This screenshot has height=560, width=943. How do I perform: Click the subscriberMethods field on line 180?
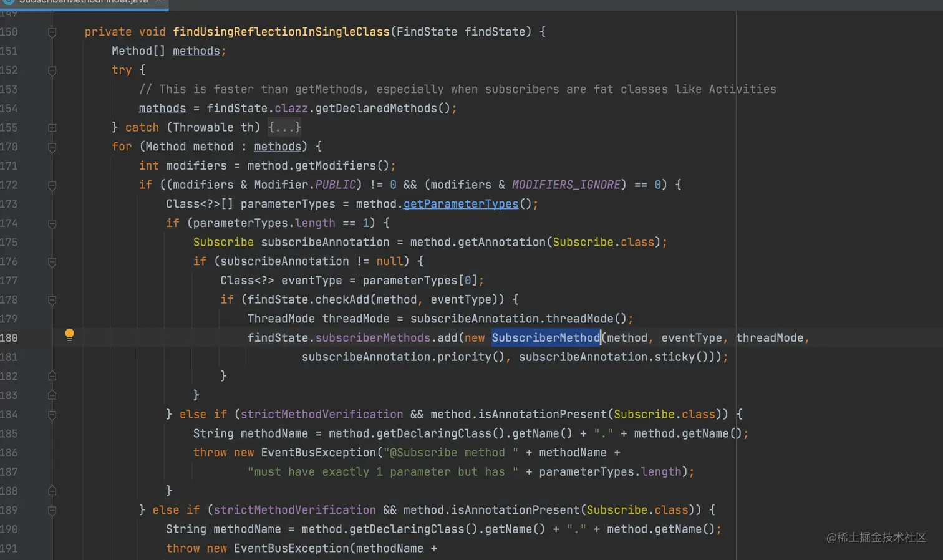pyautogui.click(x=373, y=337)
